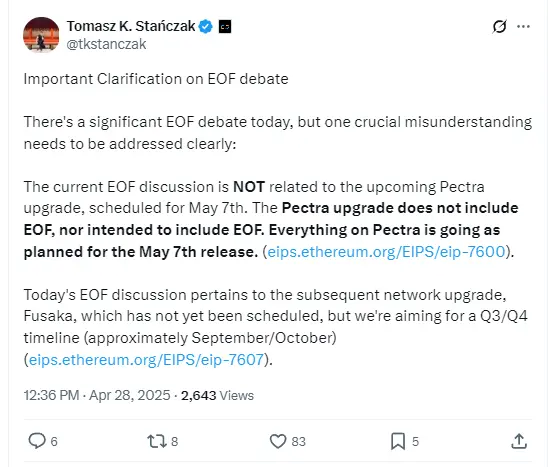Image resolution: width=548 pixels, height=467 pixels.
Task: Click the Tomasz K. Stańczak display name
Action: [131, 26]
